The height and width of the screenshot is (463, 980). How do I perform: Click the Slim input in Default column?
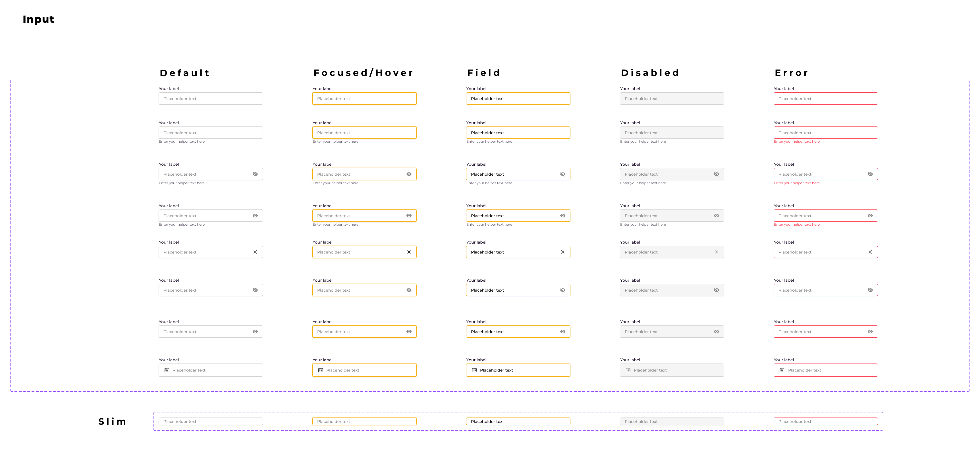pyautogui.click(x=210, y=422)
